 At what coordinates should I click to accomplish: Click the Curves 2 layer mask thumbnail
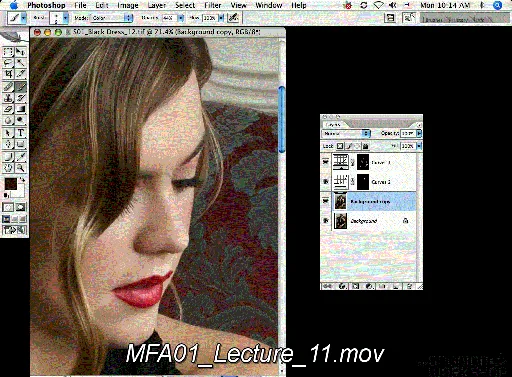[363, 182]
